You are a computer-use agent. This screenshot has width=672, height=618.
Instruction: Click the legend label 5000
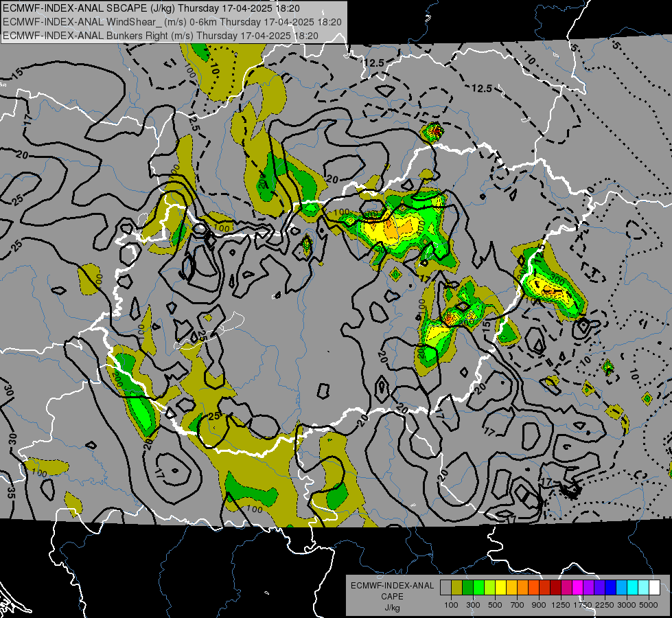(x=649, y=605)
